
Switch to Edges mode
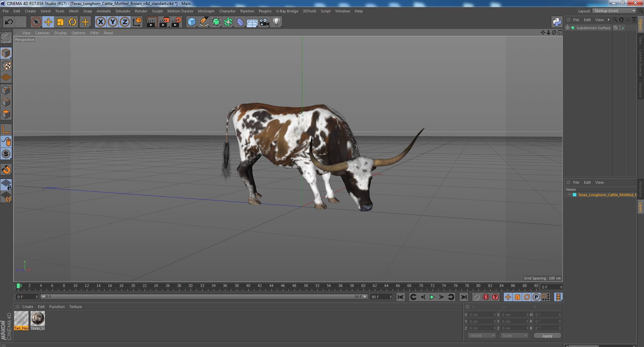[6, 102]
